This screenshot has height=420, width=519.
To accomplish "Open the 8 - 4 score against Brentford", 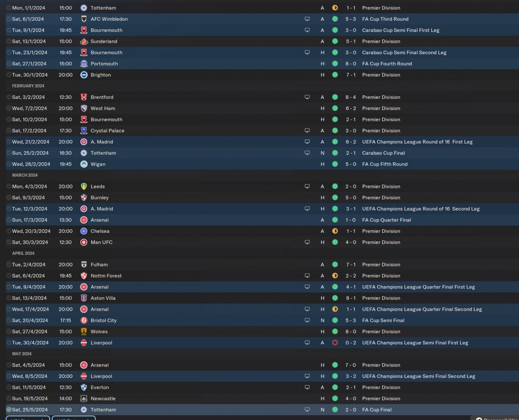I will point(351,97).
